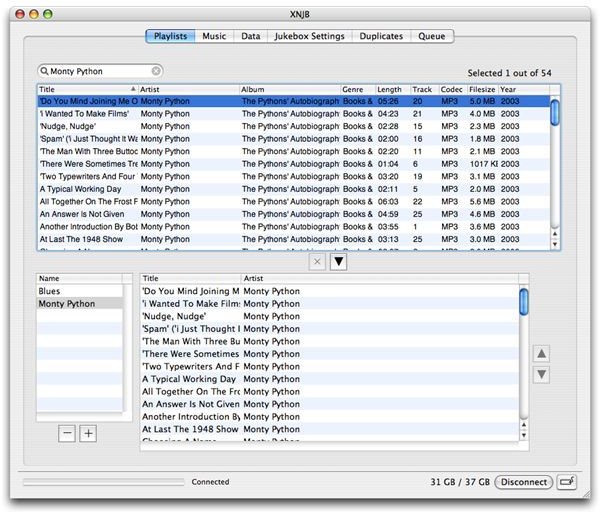
Task: Select 'Another Introduction By Bot' track row
Action: [293, 227]
